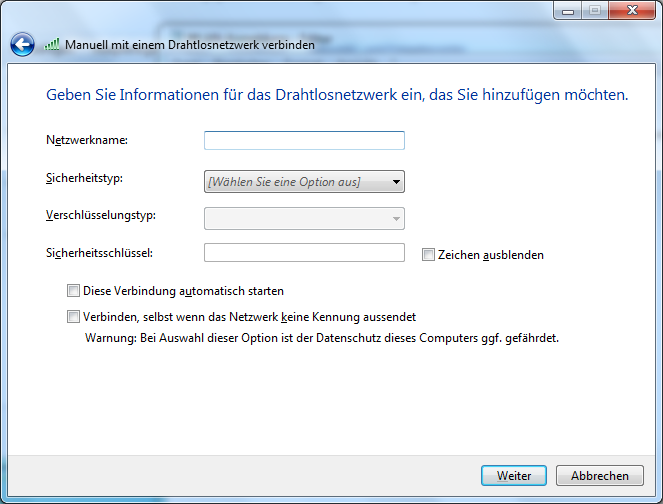This screenshot has height=504, width=663.
Task: Enable the Zeichen ausblenden checkbox
Action: coord(429,255)
